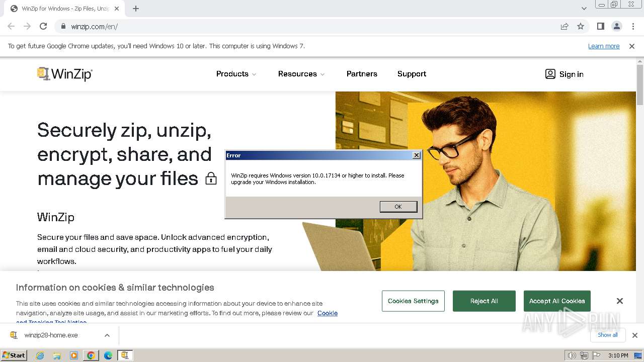Close the WinZip for Windows tab
The image size is (644, 362).
tap(117, 9)
